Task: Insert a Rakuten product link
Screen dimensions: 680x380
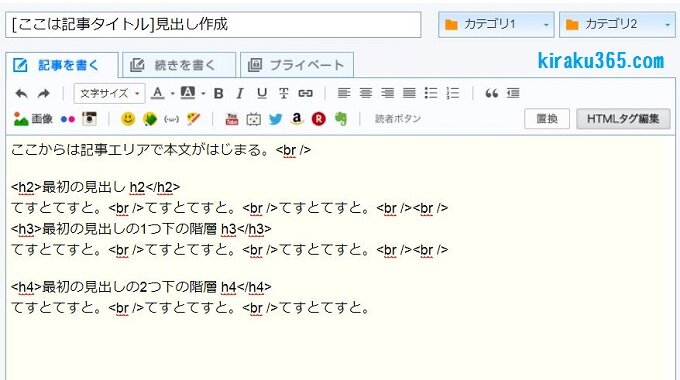Action: [x=318, y=119]
